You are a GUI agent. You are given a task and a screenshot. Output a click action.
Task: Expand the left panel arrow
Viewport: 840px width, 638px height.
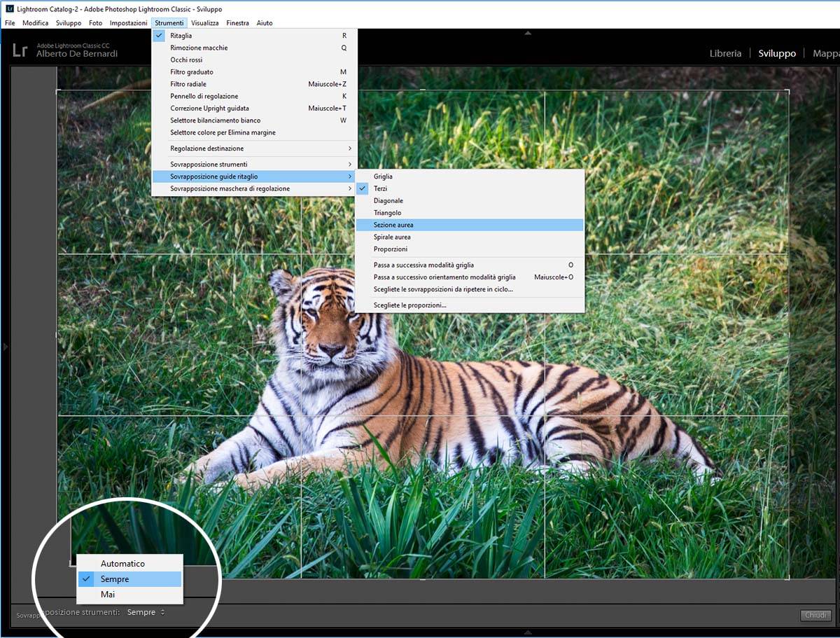coord(6,346)
